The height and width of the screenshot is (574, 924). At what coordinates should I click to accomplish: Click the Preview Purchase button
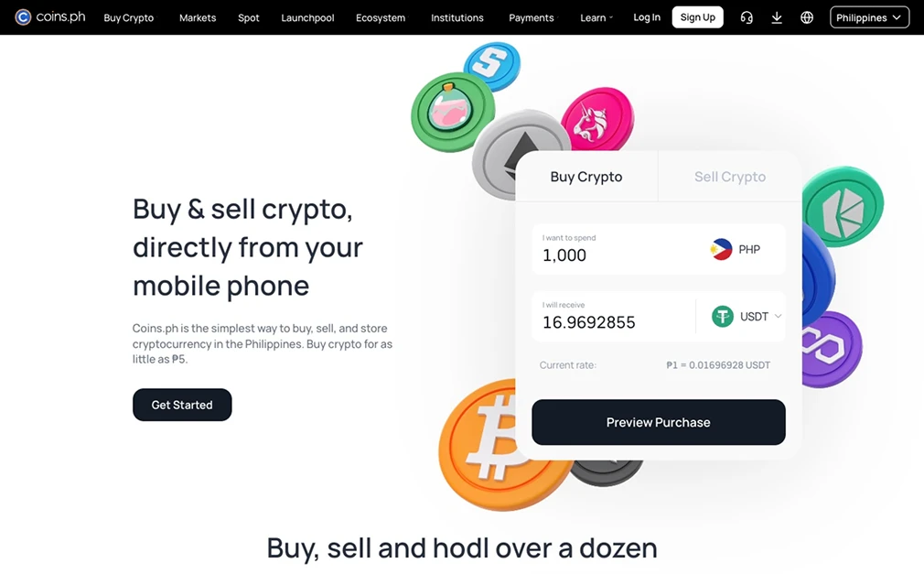[658, 422]
